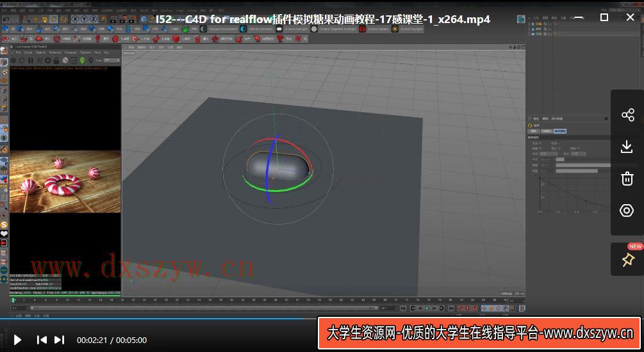Open Live Viewer Materials menu
The width and height of the screenshot is (644, 352).
pyautogui.click(x=55, y=52)
